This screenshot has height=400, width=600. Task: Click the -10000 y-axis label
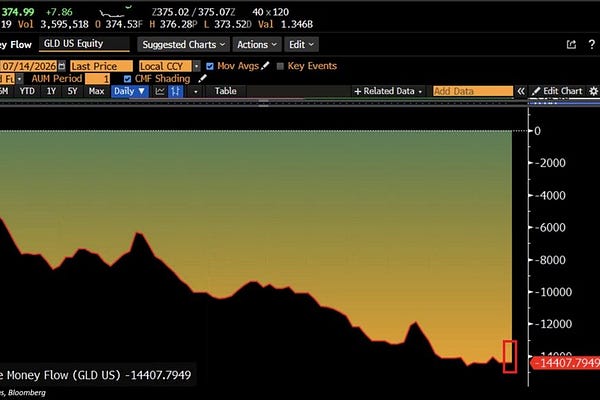555,292
